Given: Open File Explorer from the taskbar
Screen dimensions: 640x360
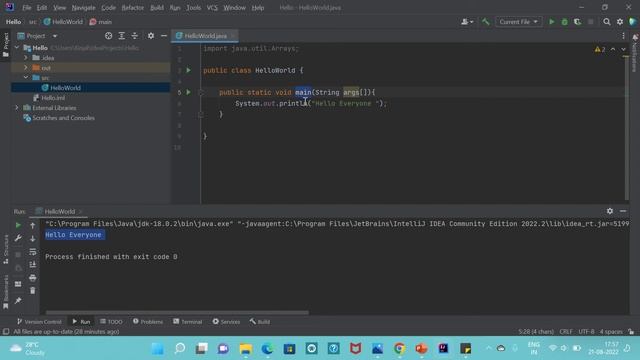Looking at the screenshot, I should (245, 349).
